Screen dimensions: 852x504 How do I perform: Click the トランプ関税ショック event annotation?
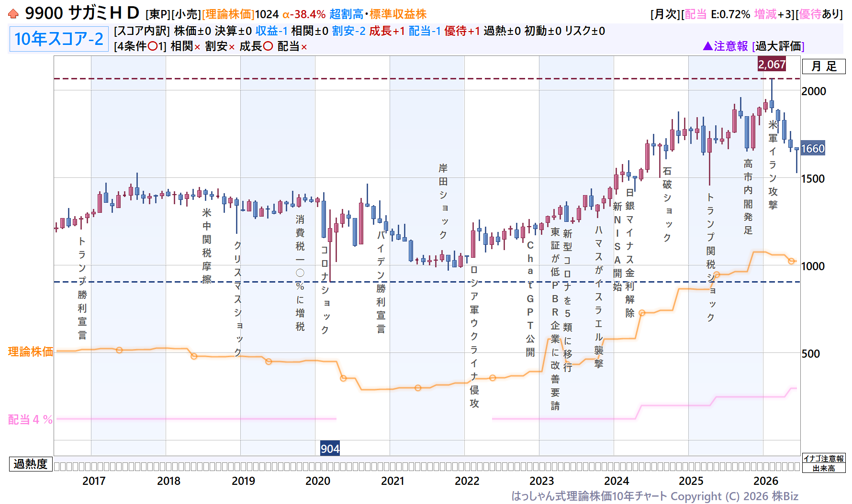tap(710, 257)
